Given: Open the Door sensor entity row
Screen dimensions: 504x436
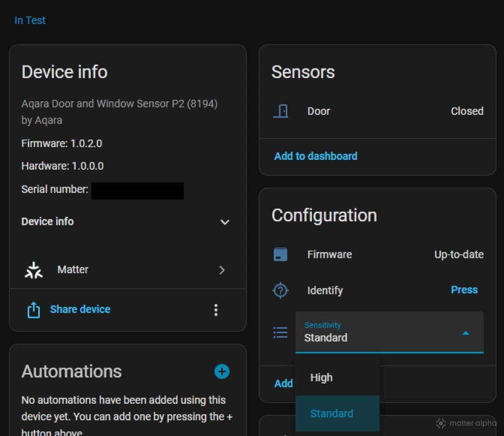Looking at the screenshot, I should pyautogui.click(x=377, y=111).
